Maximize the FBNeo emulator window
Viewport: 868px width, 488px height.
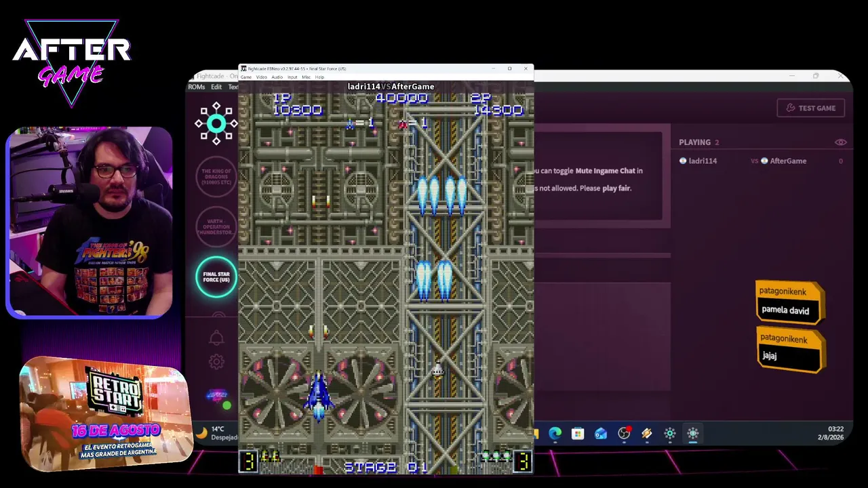pos(509,68)
